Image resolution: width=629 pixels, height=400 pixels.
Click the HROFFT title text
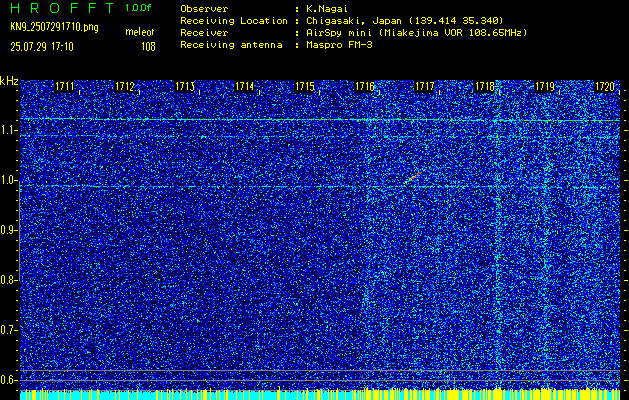[62, 8]
